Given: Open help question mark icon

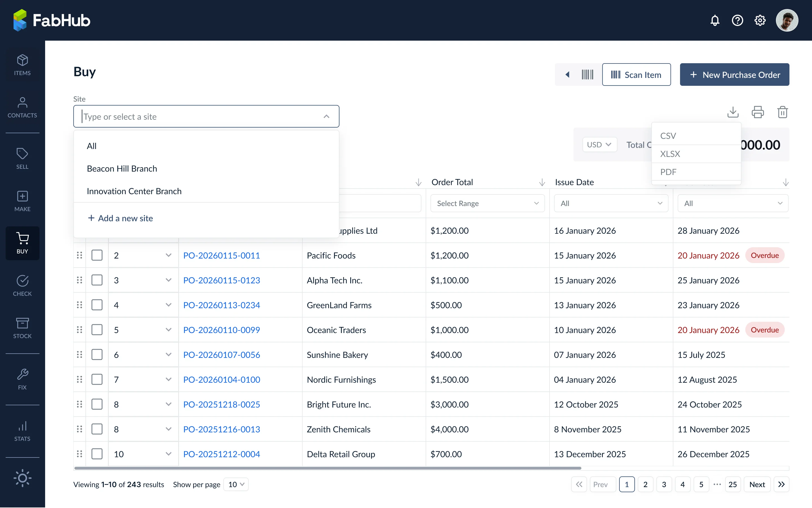Looking at the screenshot, I should [737, 21].
